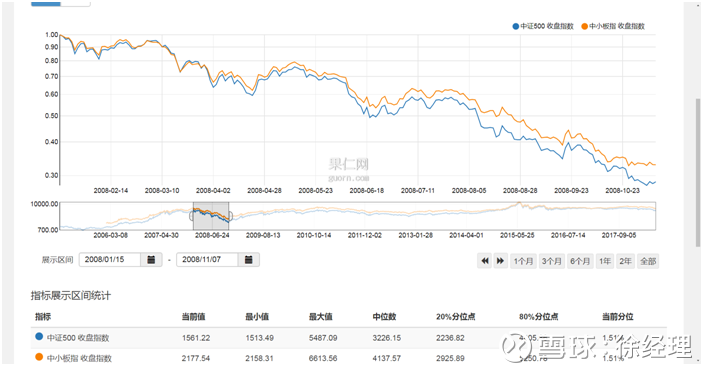Select the 1年 range button
Viewport: 703px width, 366px height.
(x=605, y=261)
